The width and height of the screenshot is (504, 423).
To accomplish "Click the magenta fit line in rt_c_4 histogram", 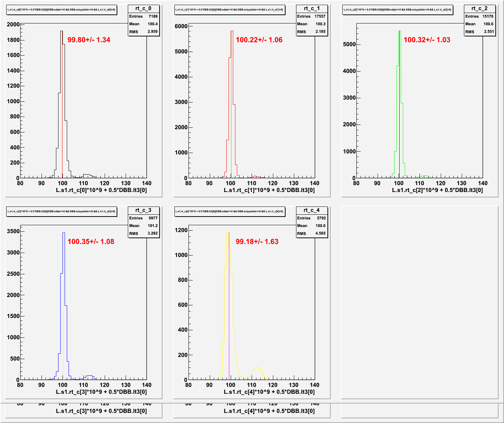I will click(229, 307).
